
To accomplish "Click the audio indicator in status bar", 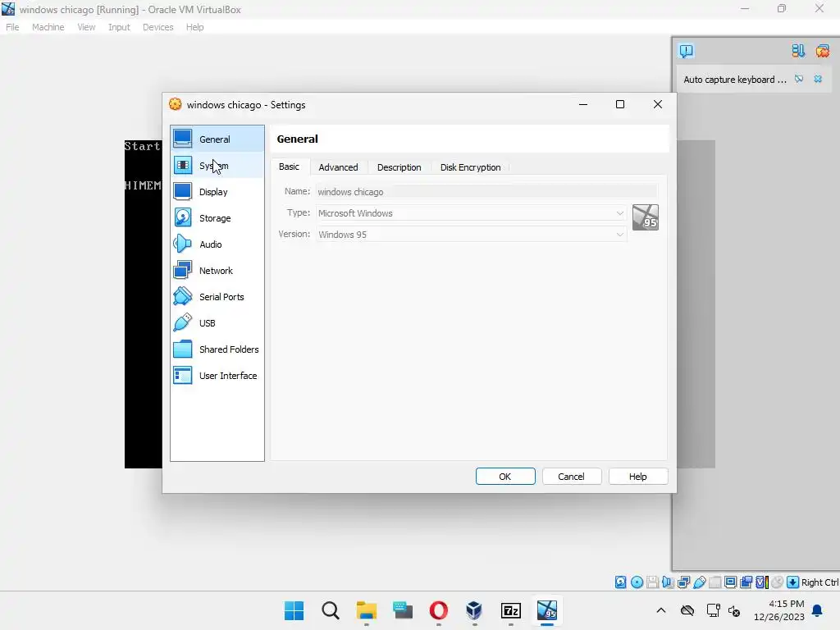I will click(668, 582).
